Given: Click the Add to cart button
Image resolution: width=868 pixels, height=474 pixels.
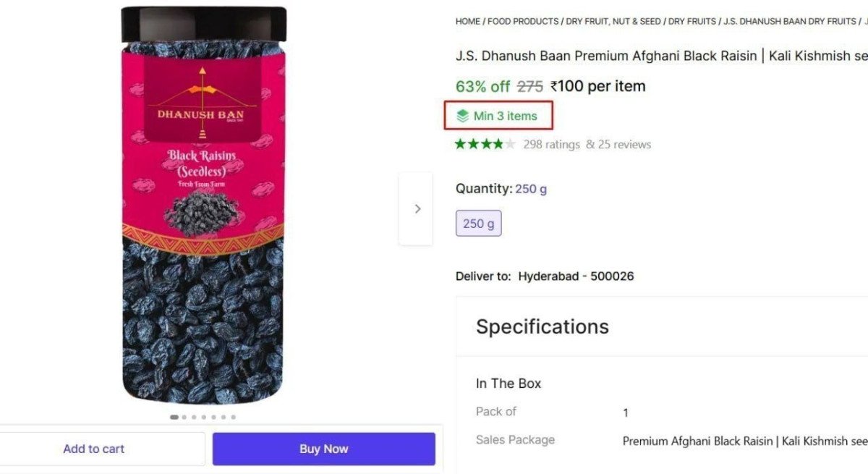Looking at the screenshot, I should pyautogui.click(x=93, y=449).
